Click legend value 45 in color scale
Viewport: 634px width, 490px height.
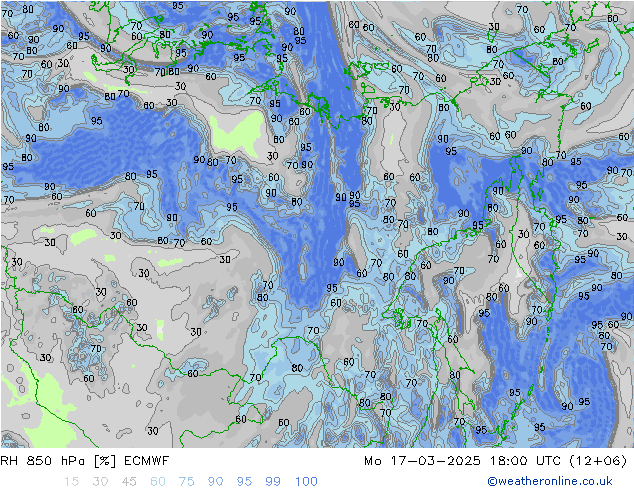click(x=129, y=482)
